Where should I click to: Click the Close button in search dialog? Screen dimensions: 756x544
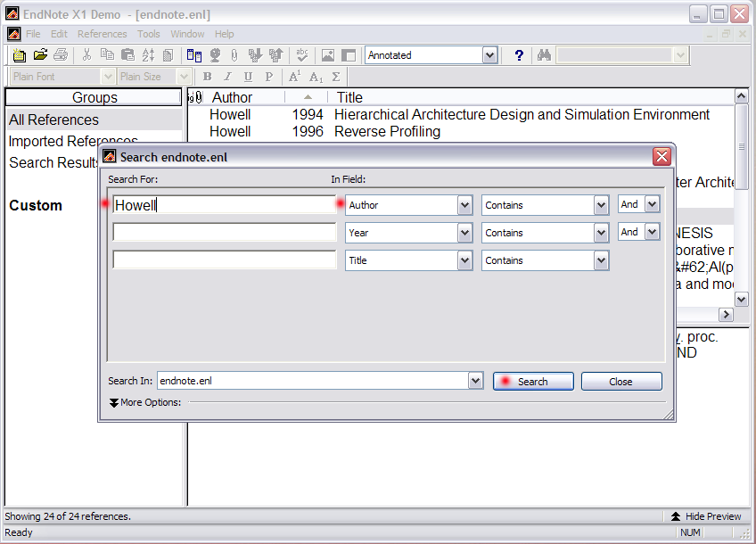click(621, 381)
